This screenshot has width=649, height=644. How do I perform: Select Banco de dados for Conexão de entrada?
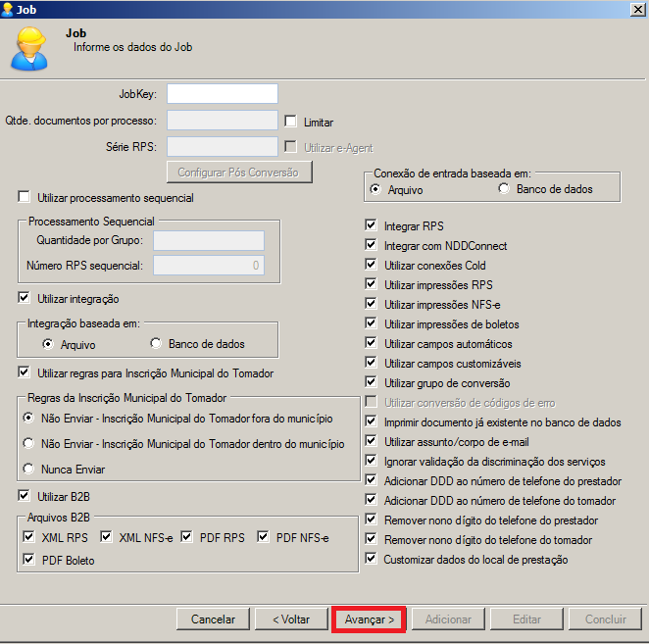coord(504,189)
